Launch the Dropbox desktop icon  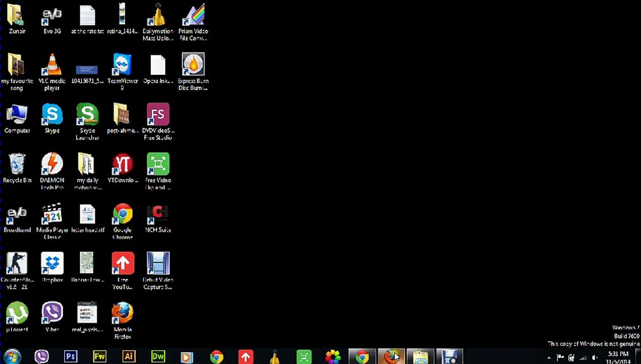[52, 268]
